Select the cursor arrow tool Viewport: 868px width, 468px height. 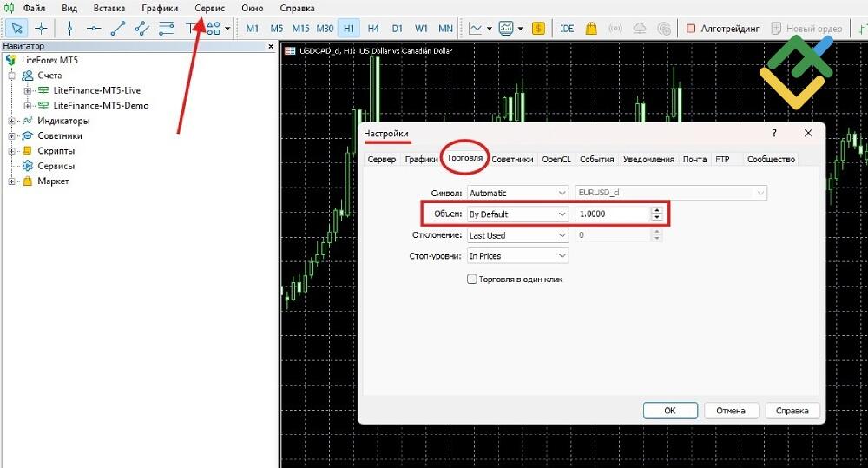[x=17, y=29]
